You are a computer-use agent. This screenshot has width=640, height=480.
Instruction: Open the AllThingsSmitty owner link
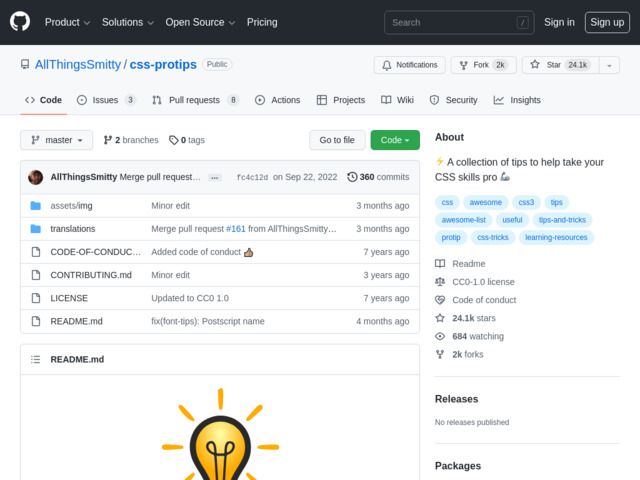78,64
